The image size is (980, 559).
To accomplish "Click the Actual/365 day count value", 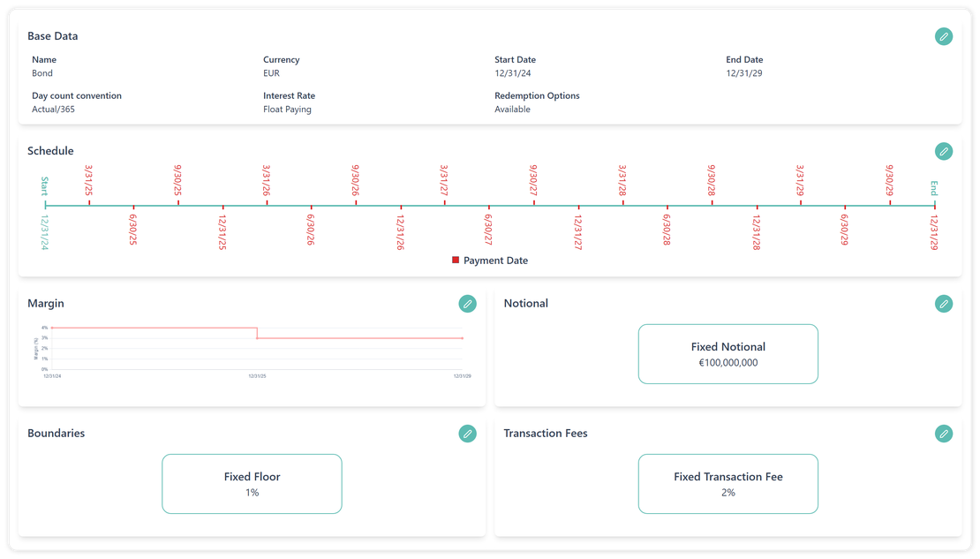I will coord(56,110).
